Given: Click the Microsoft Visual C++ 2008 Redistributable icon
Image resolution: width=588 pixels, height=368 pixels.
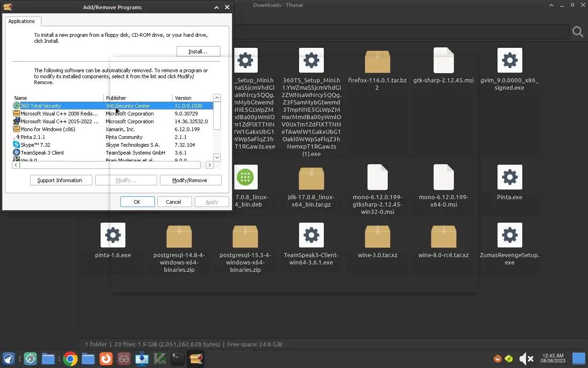Looking at the screenshot, I should pos(17,114).
